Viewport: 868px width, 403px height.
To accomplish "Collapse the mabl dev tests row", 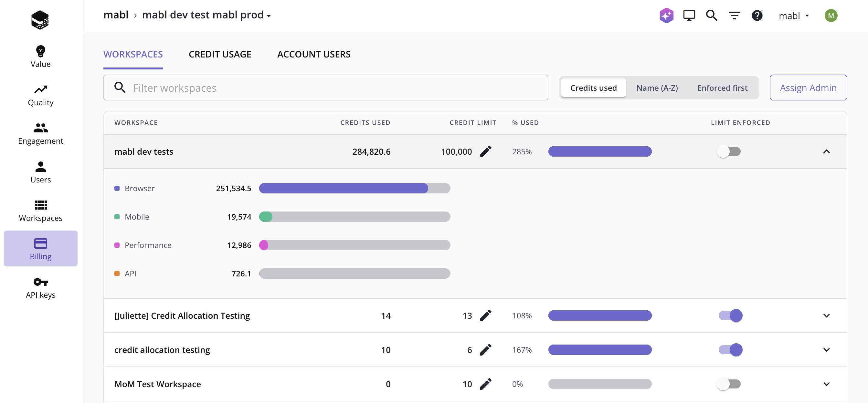I will (826, 151).
